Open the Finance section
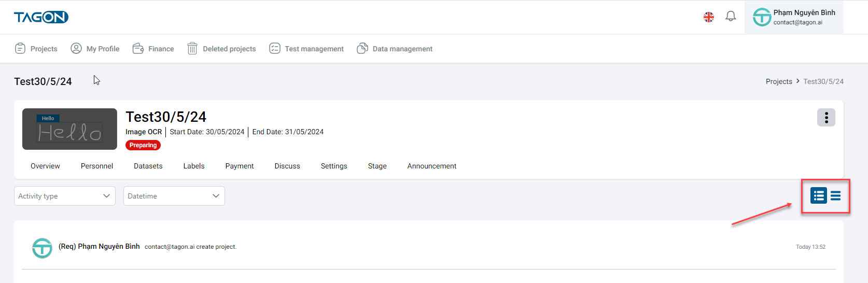The height and width of the screenshot is (283, 868). coord(153,49)
